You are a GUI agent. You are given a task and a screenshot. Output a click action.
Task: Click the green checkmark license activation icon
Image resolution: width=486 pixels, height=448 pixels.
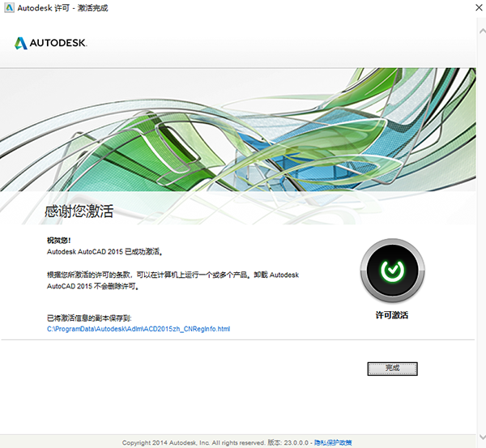tap(391, 271)
